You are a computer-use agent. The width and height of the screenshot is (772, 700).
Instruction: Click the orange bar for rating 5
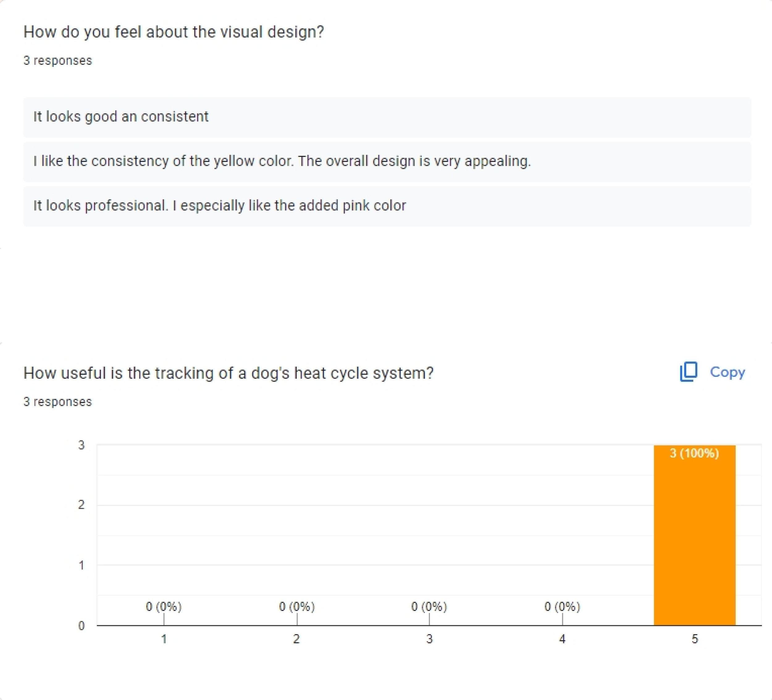click(x=694, y=544)
